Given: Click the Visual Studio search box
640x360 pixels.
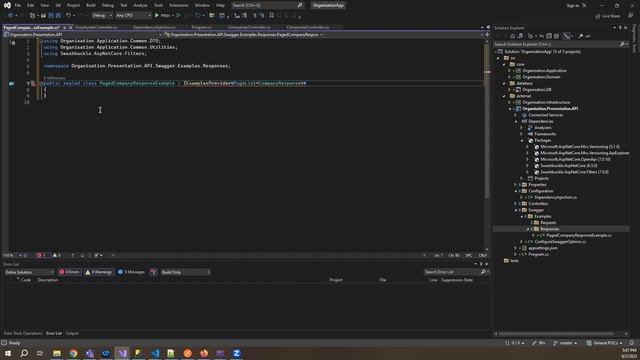Looking at the screenshot, I should click(267, 5).
